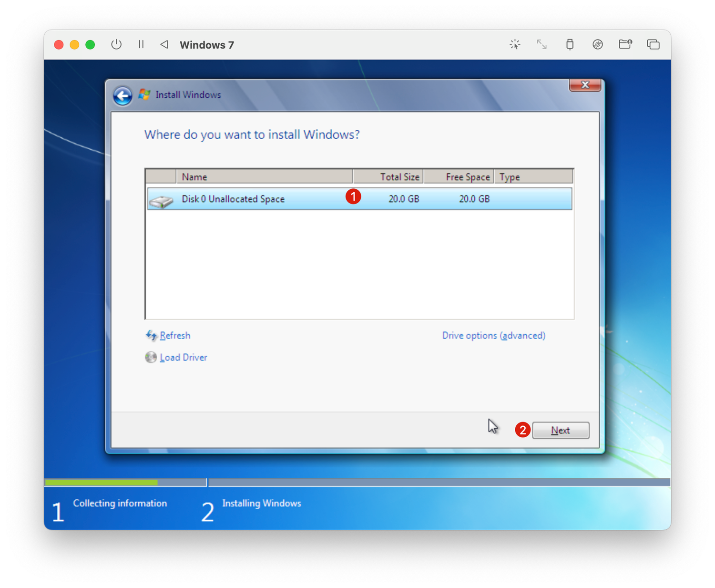715x588 pixels.
Task: Open the CD/DVD drive image icon
Action: pyautogui.click(x=597, y=44)
